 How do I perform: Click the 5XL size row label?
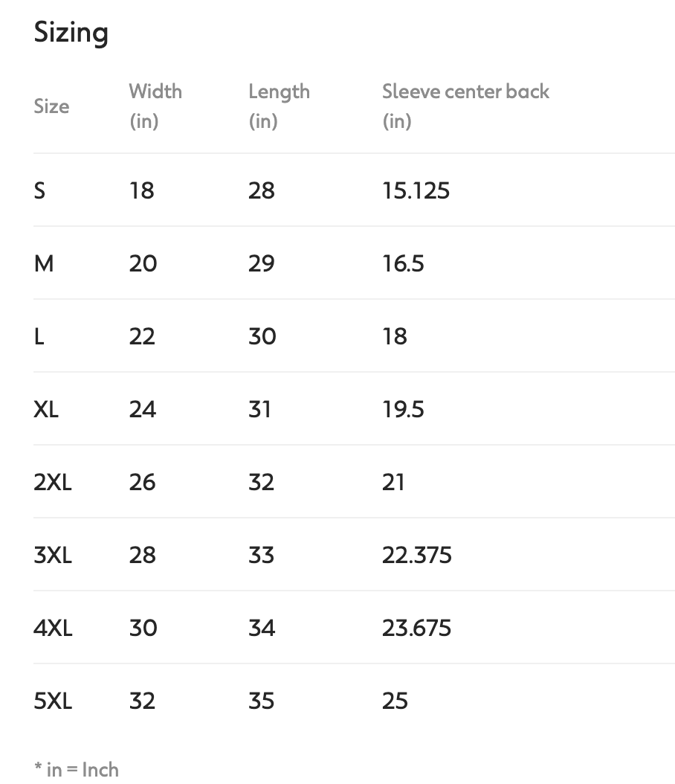pos(53,701)
